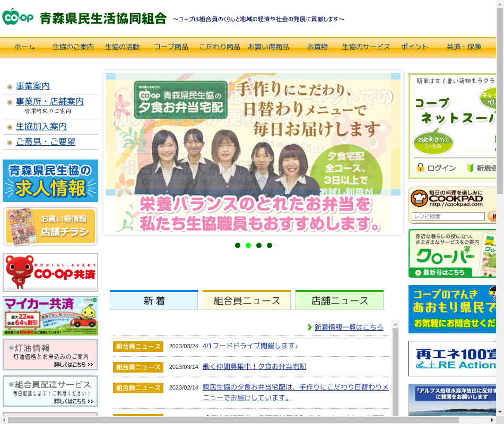
Task: Expand the コープ商品 navigation menu
Action: click(x=171, y=47)
